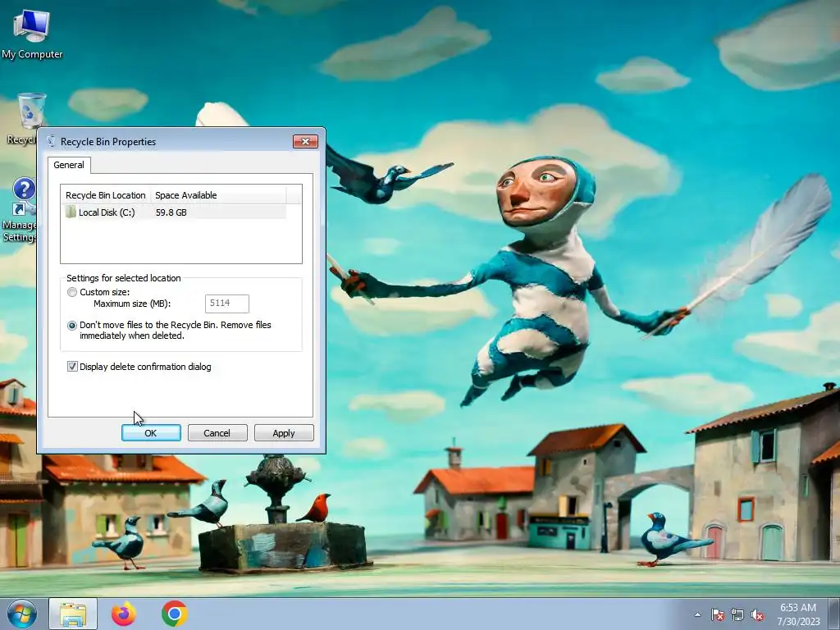The image size is (840, 630).
Task: Sort by Space Available column header
Action: click(218, 195)
